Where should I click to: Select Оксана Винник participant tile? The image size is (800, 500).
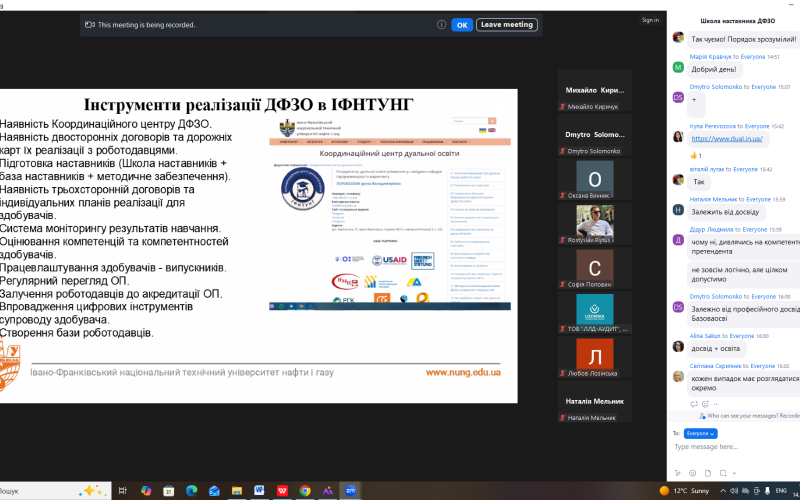(x=594, y=180)
